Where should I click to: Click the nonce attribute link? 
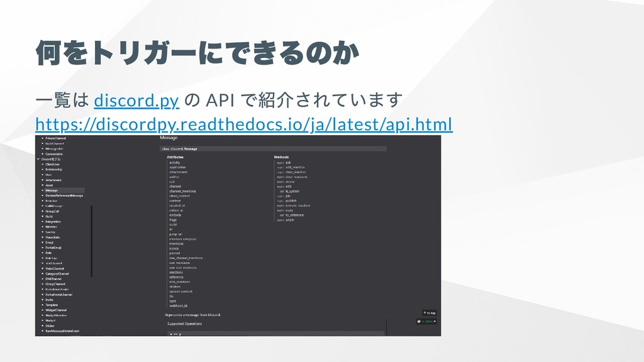(x=174, y=248)
